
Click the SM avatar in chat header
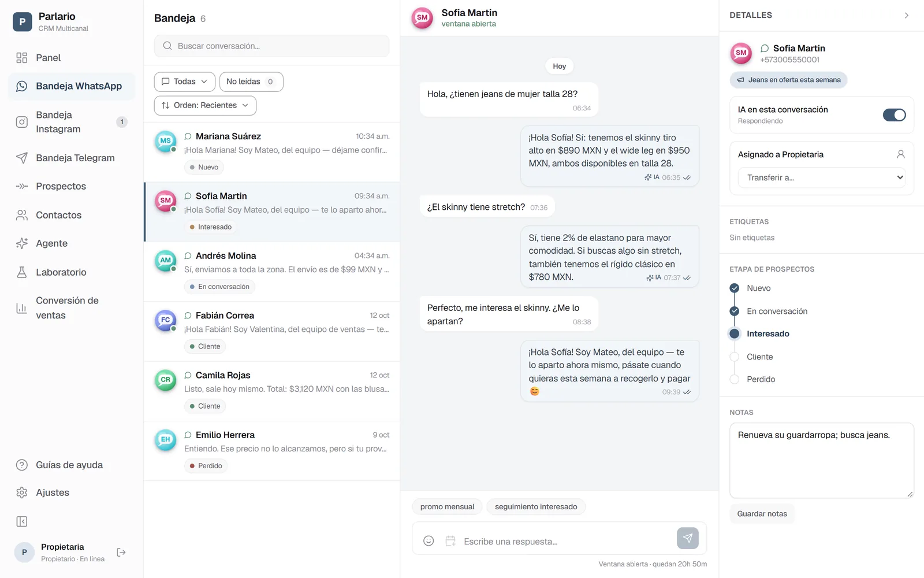click(x=423, y=18)
